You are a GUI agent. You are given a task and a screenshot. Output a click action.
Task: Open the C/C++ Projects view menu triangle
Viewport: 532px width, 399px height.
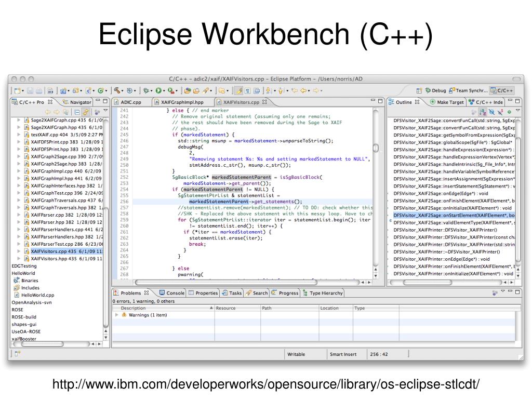point(105,110)
